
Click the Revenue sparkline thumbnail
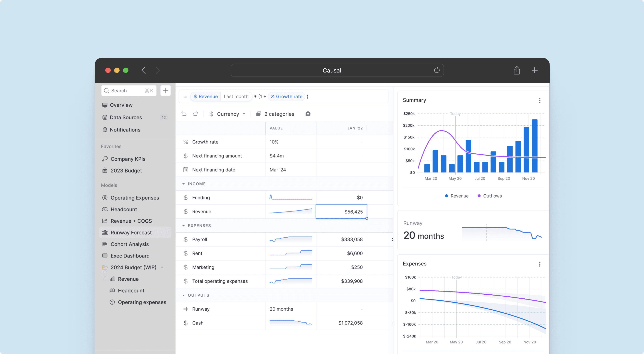point(291,211)
